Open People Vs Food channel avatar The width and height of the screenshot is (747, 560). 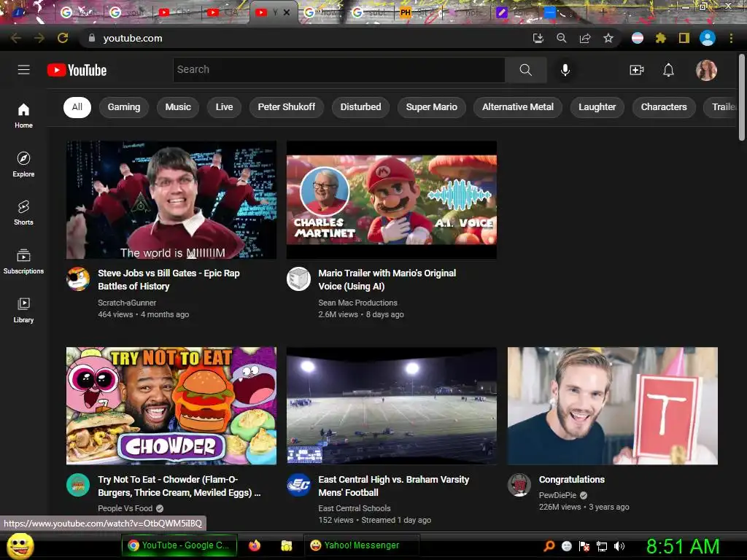(x=78, y=485)
